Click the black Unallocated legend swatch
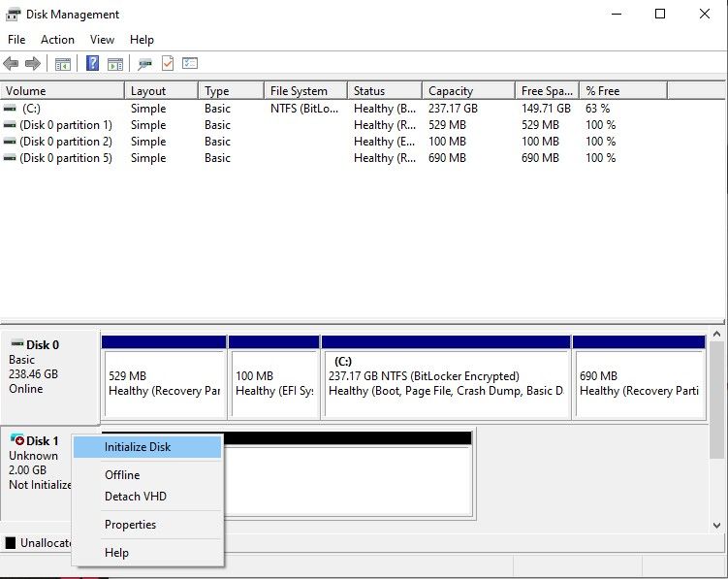728x579 pixels. [11, 543]
